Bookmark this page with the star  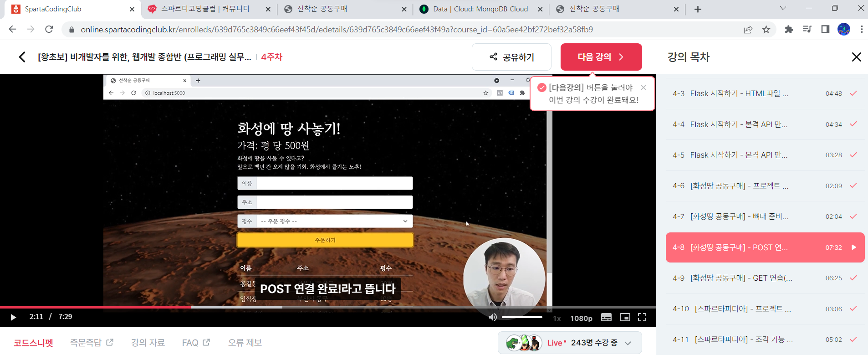click(x=766, y=30)
